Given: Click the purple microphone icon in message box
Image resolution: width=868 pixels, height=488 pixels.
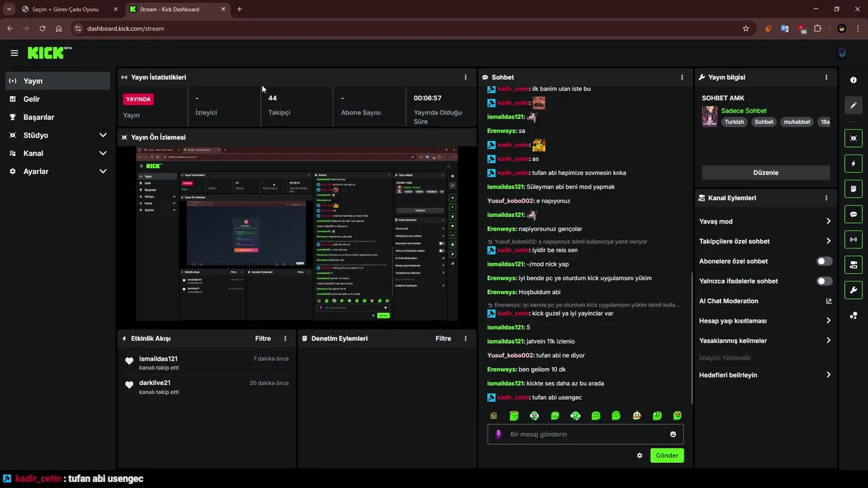Looking at the screenshot, I should point(498,434).
